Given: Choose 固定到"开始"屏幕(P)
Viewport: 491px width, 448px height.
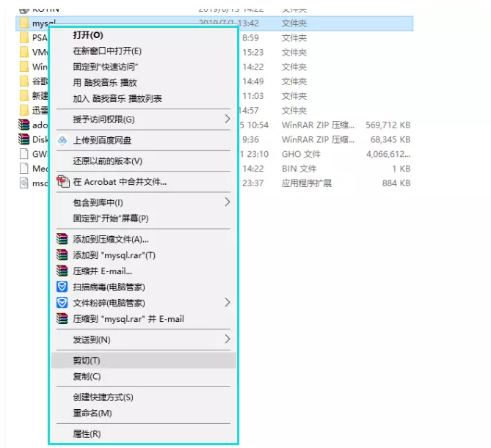Looking at the screenshot, I should click(x=111, y=219).
